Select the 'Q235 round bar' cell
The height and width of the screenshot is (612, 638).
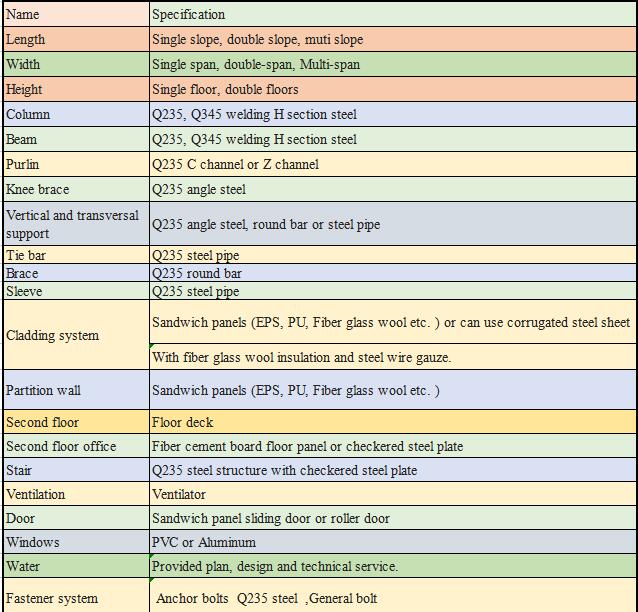(392, 273)
